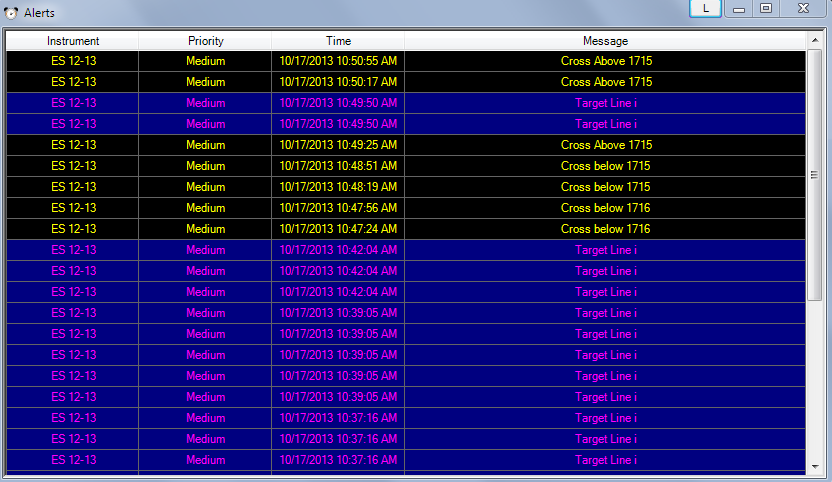Click Medium priority in 10:48:19 row
This screenshot has height=482, width=832.
[x=205, y=187]
